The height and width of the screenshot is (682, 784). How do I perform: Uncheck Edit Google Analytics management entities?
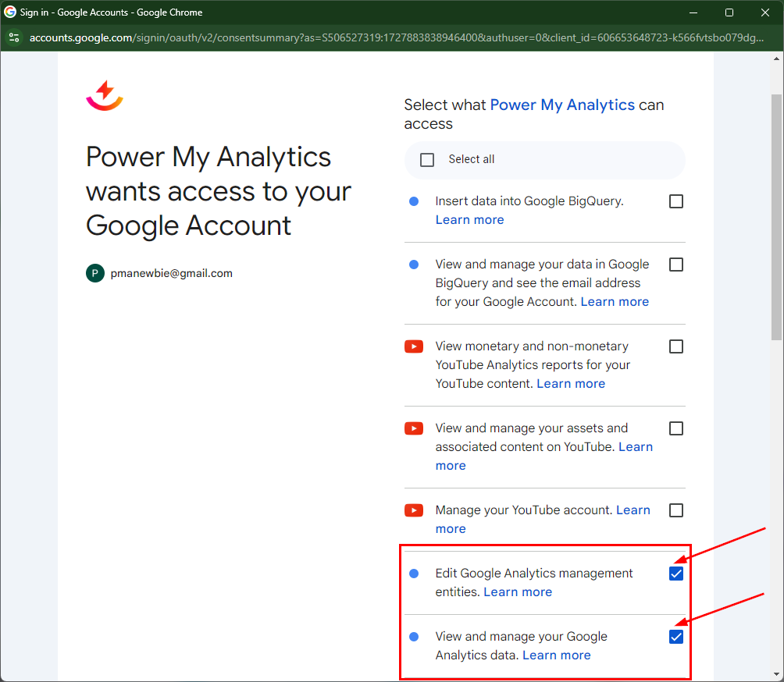[676, 574]
